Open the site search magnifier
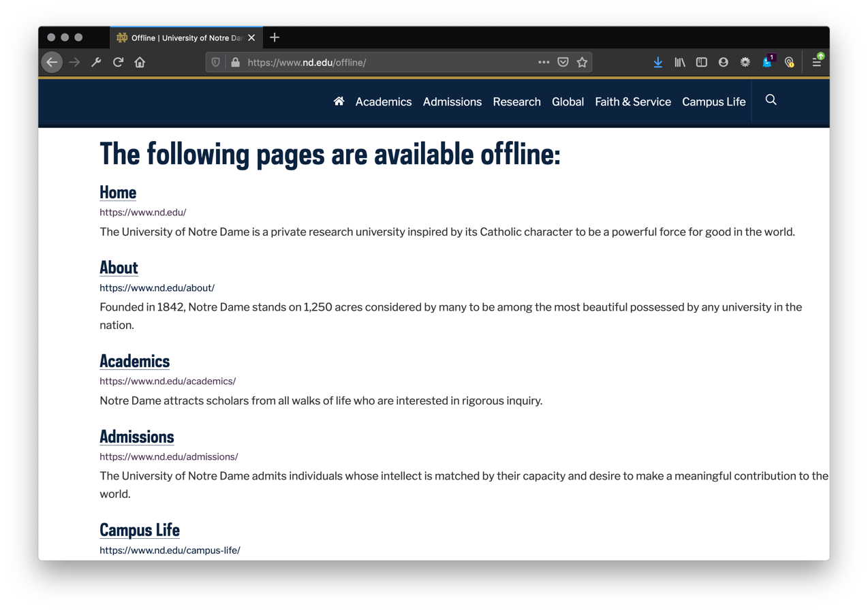 click(x=771, y=100)
